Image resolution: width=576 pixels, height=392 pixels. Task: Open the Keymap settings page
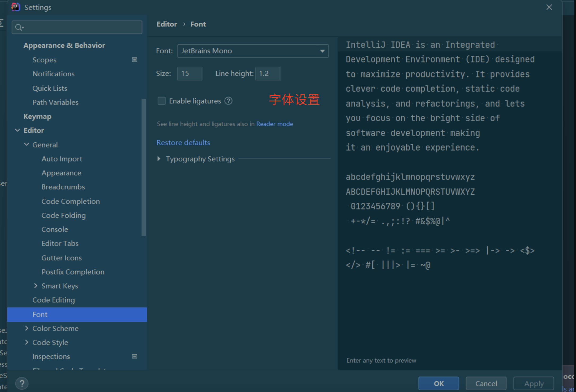tap(37, 116)
